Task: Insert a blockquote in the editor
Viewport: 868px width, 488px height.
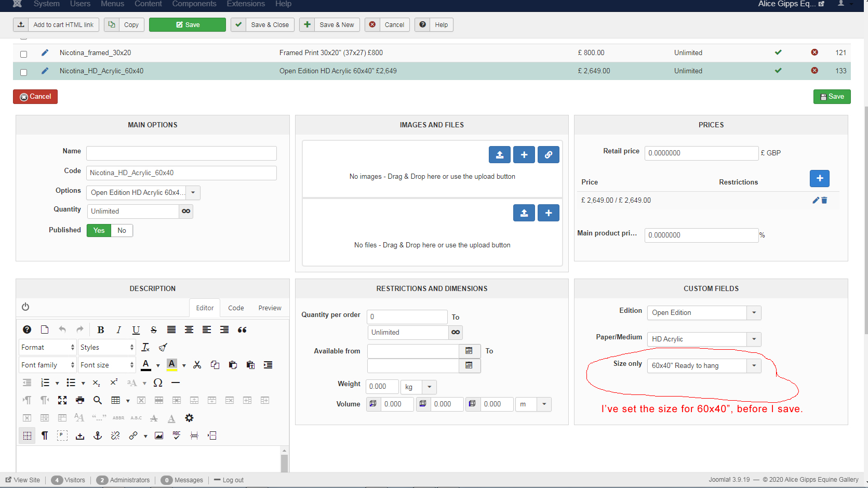Action: pos(242,330)
